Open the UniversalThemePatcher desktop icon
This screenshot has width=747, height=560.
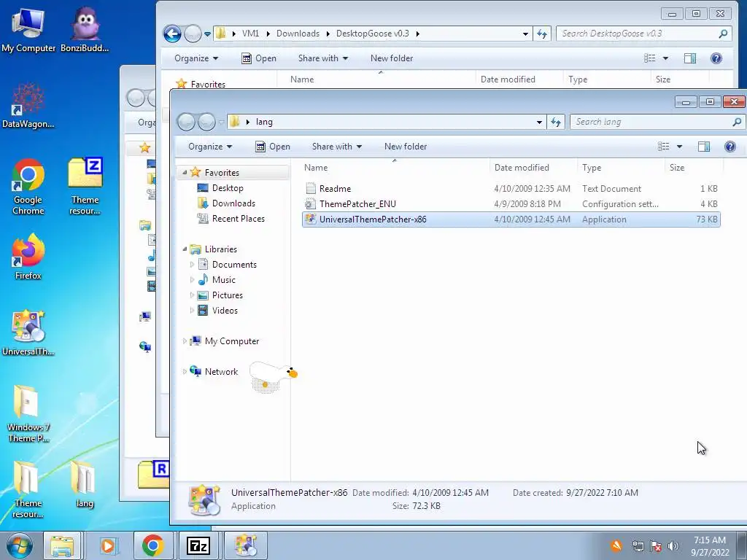coord(28,332)
